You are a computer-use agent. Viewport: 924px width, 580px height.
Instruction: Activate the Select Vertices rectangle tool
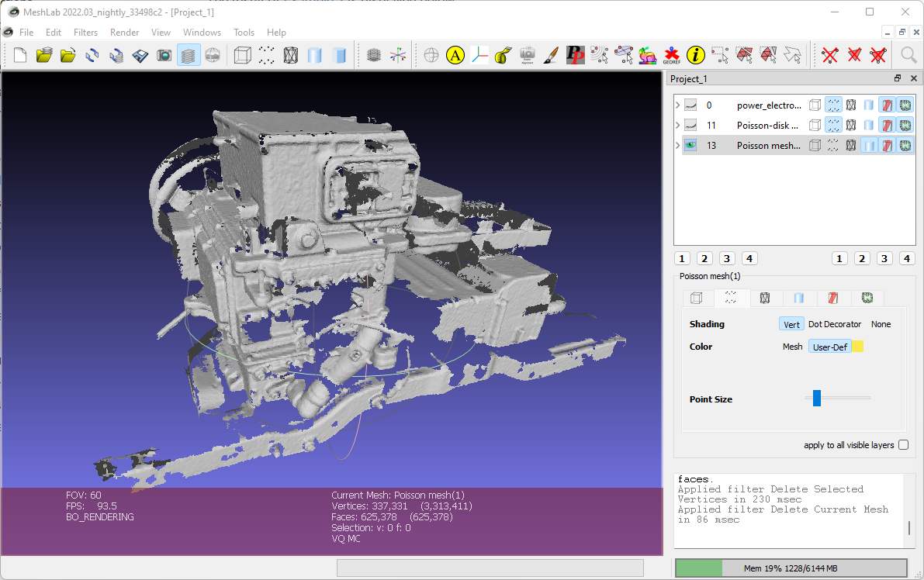(719, 55)
